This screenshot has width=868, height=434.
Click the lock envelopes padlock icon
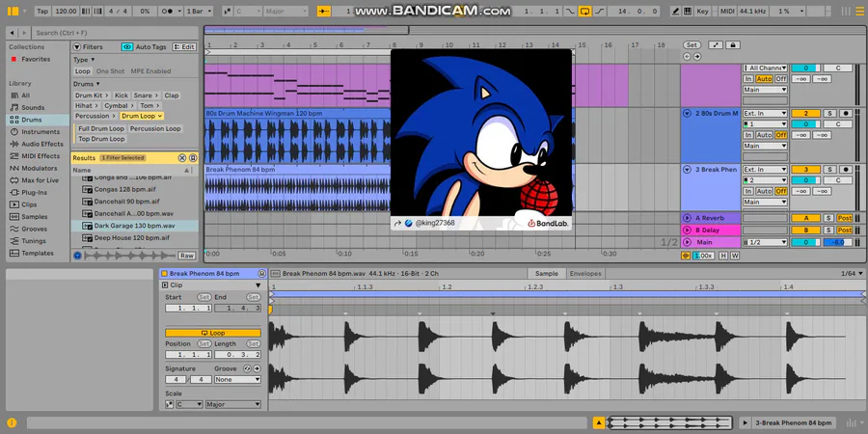point(733,44)
